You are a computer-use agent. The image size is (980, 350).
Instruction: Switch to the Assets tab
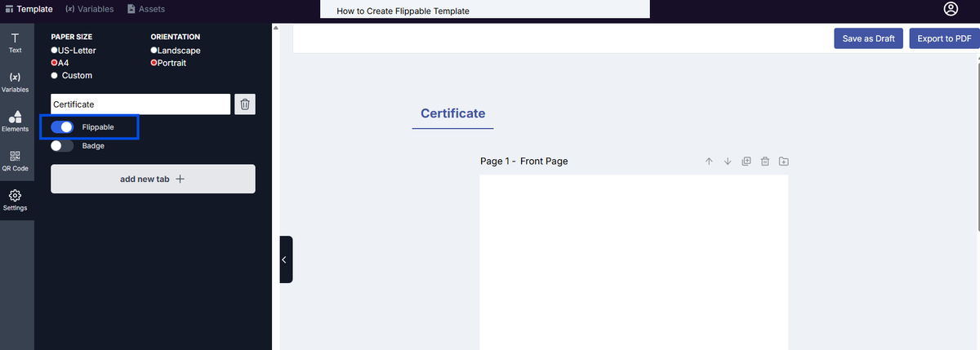[146, 9]
